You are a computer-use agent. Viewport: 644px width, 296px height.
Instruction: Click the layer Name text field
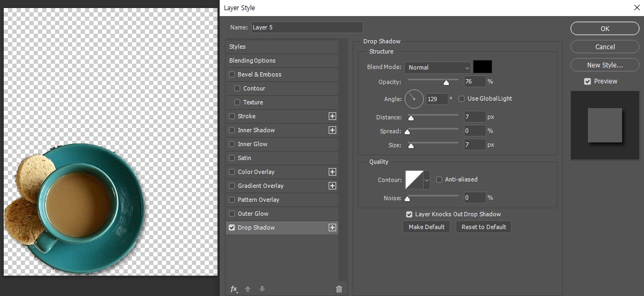coord(307,27)
